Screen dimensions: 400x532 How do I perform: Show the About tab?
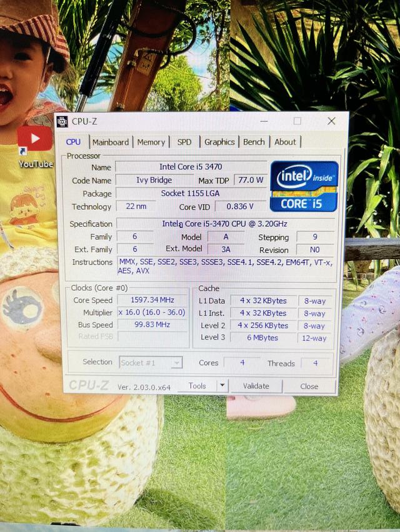(285, 142)
